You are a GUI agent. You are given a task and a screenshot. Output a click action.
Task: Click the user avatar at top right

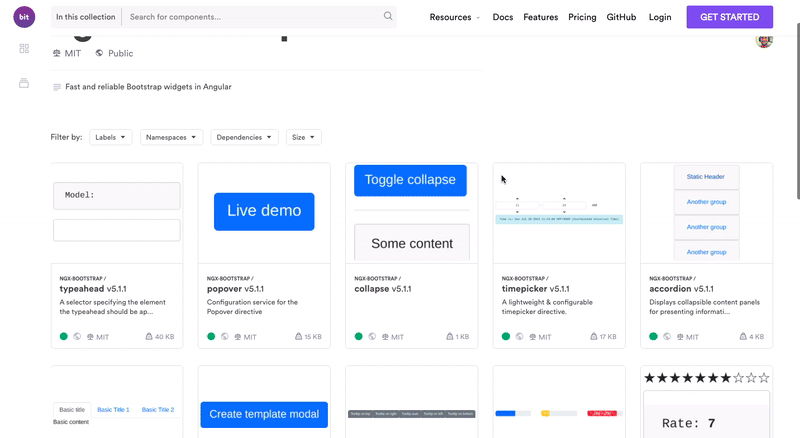(x=764, y=41)
